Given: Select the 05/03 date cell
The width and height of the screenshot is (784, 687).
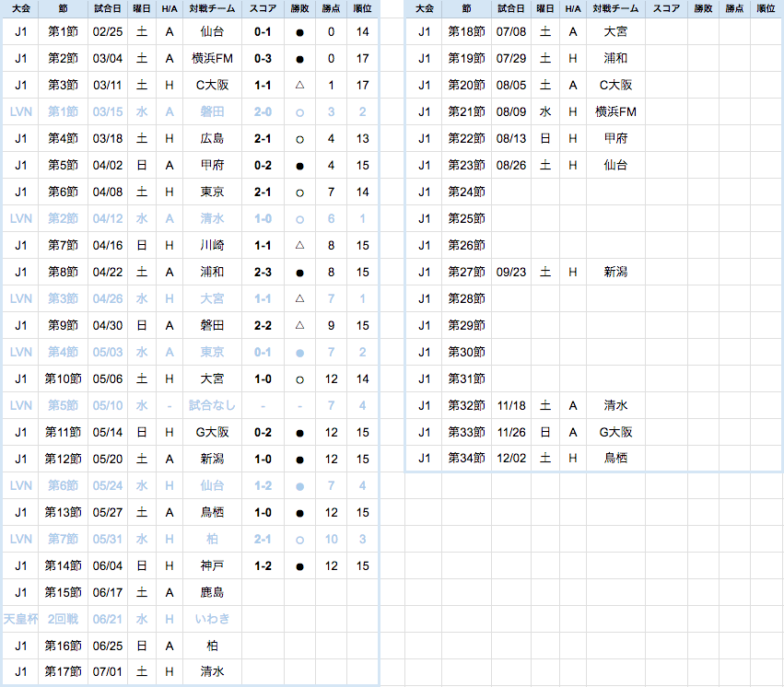Looking at the screenshot, I should point(108,353).
